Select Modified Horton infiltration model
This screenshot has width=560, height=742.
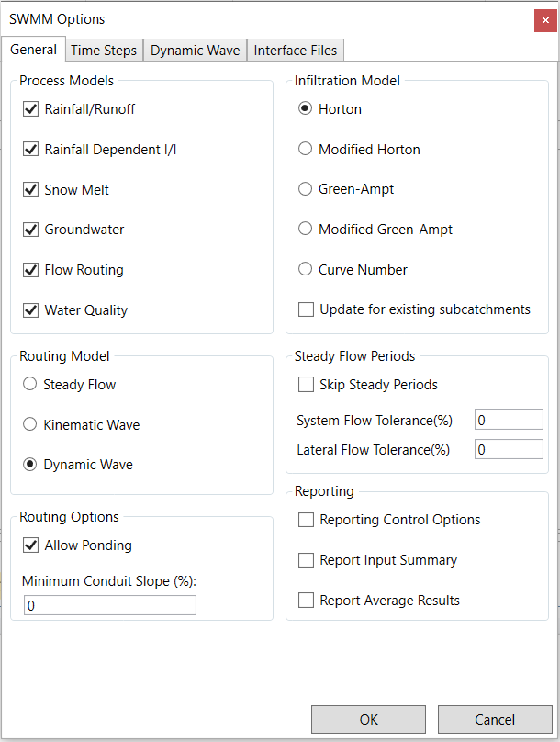(x=306, y=150)
